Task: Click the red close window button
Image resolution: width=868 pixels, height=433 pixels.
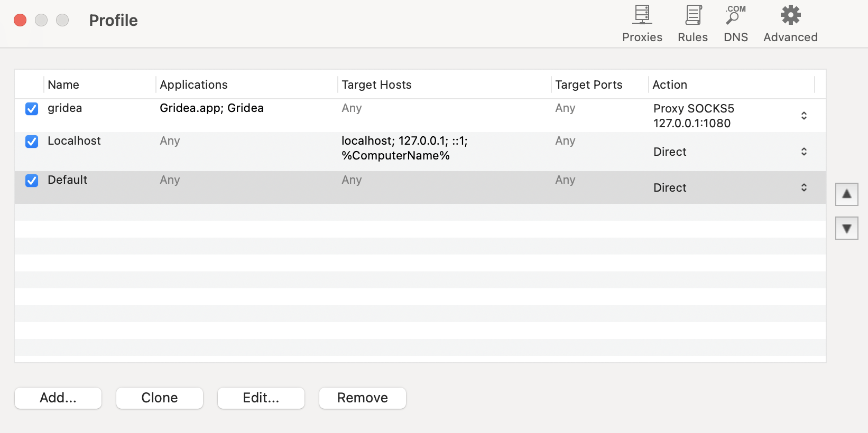Action: 20,20
